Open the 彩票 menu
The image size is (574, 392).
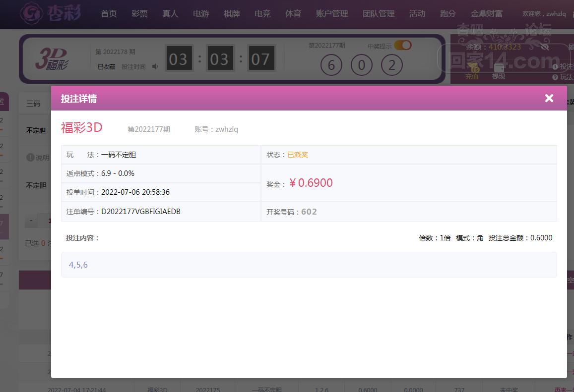(x=139, y=14)
